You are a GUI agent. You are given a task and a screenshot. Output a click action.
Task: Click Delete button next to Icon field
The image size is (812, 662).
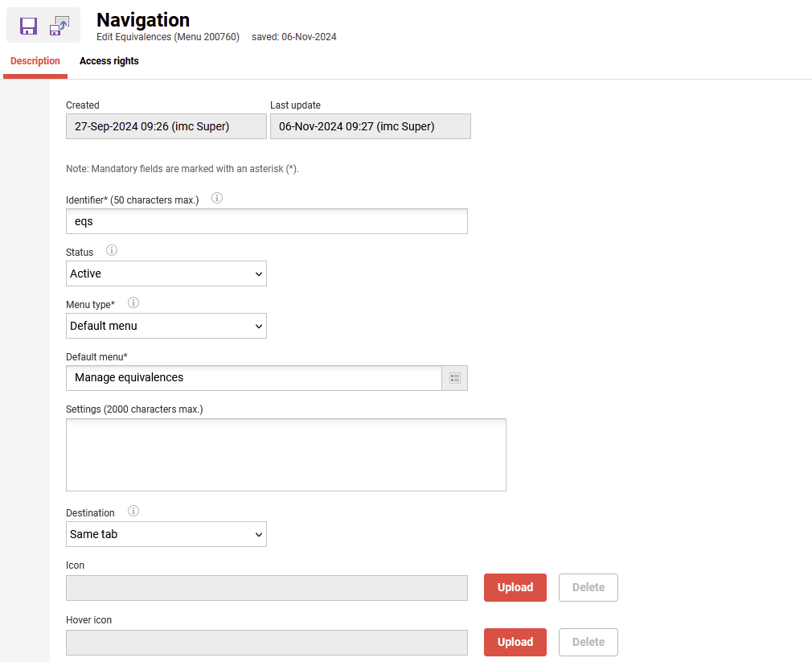tap(588, 587)
